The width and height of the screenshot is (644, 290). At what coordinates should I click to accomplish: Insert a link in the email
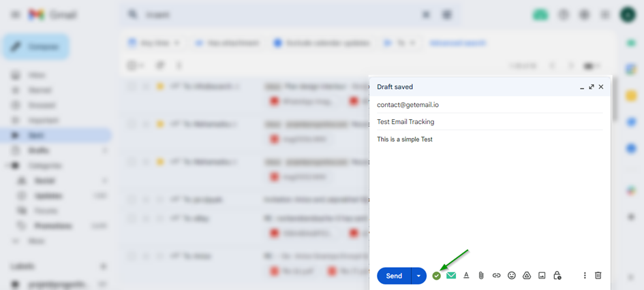496,276
